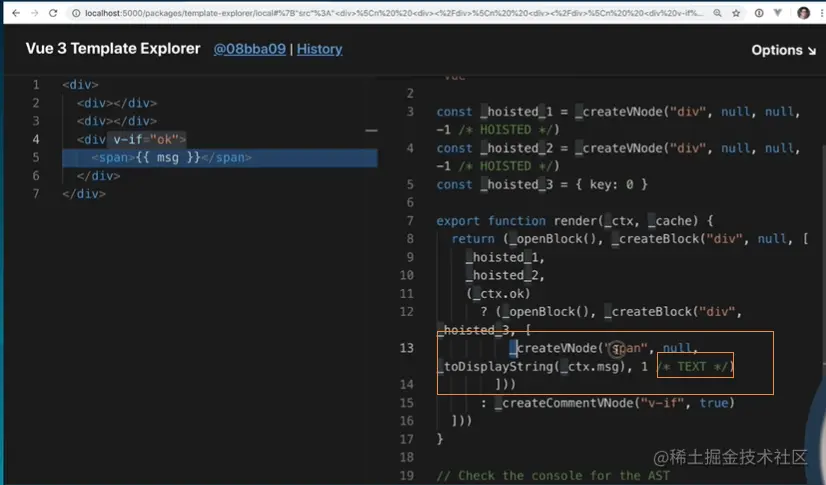
Task: Click _hoisted_2 const declaration
Action: point(618,157)
